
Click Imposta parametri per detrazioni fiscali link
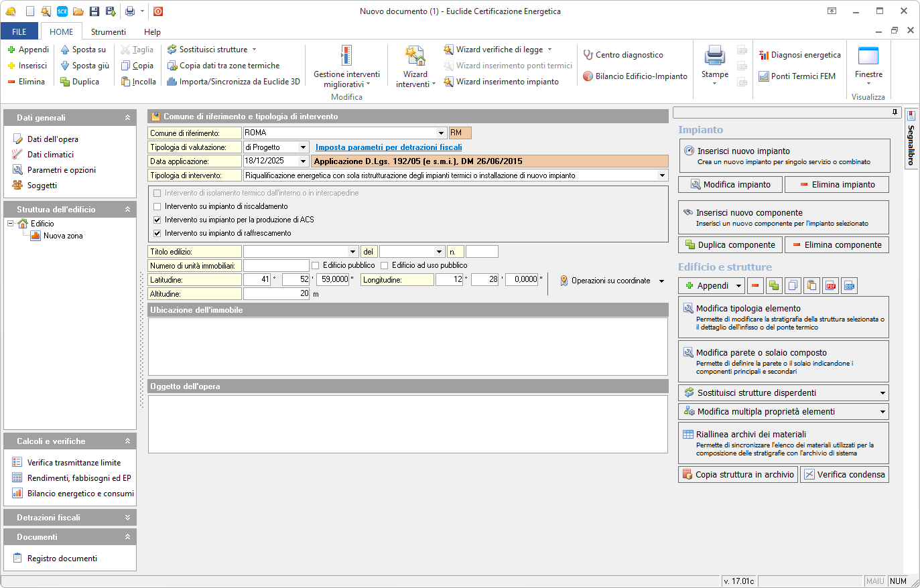[x=389, y=147]
